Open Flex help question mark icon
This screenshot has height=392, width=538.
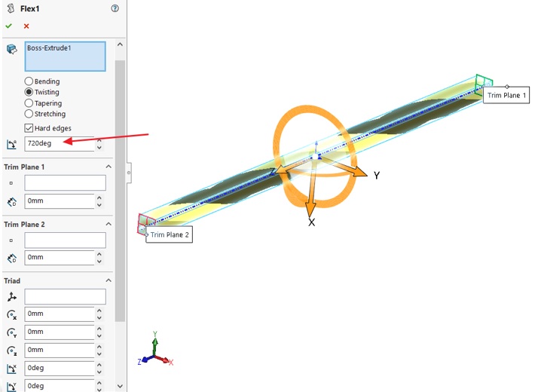[x=115, y=8]
